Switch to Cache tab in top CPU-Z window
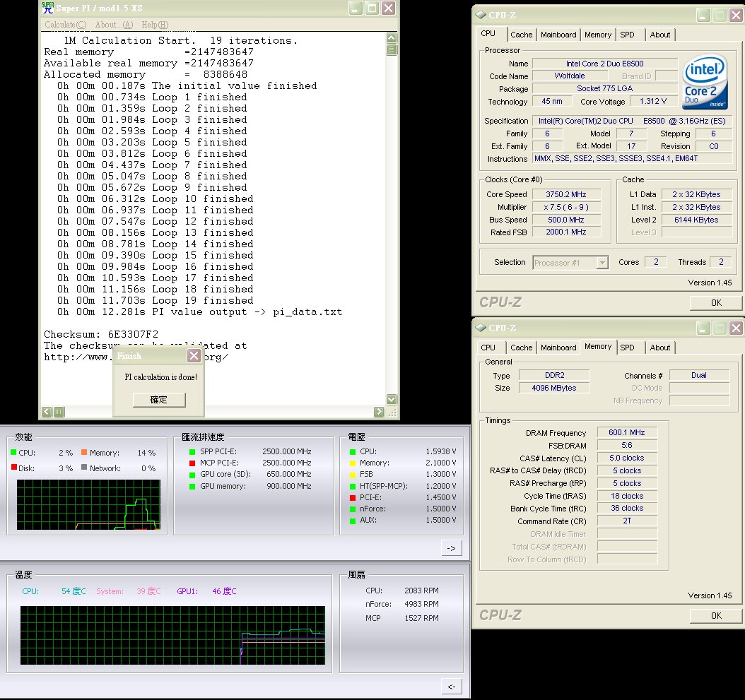745x700 pixels. (x=521, y=35)
